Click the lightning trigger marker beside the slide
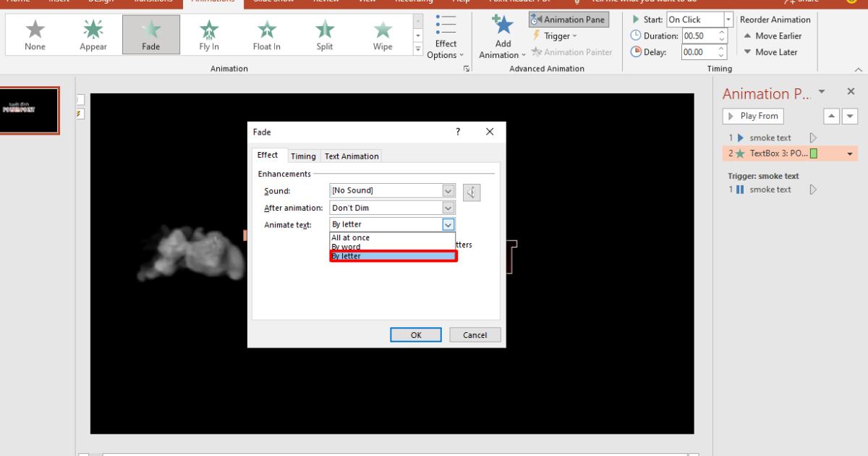Image resolution: width=868 pixels, height=456 pixels. click(x=80, y=114)
